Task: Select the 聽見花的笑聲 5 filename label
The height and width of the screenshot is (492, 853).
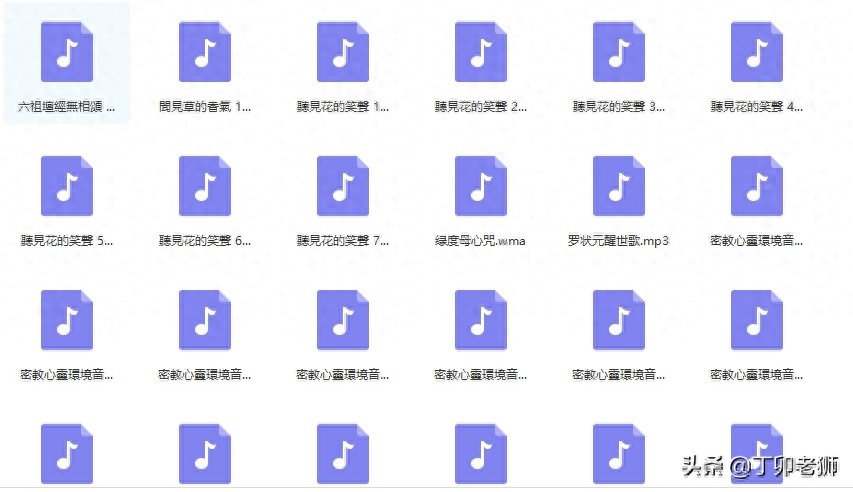Action: [67, 240]
